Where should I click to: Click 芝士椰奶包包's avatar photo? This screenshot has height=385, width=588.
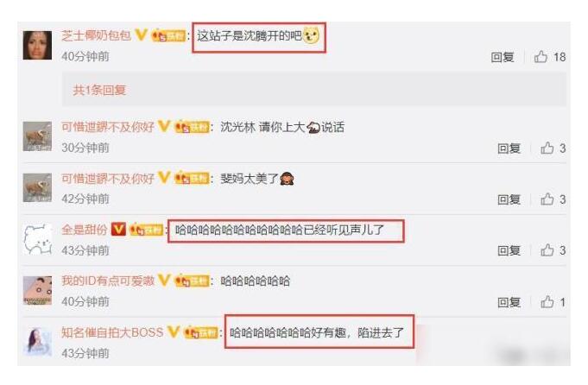point(37,46)
